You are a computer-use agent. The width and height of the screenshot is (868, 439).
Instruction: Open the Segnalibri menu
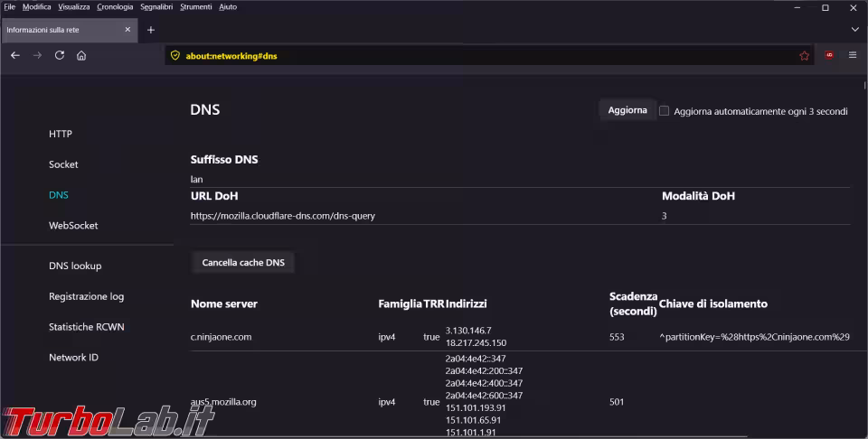click(x=157, y=7)
